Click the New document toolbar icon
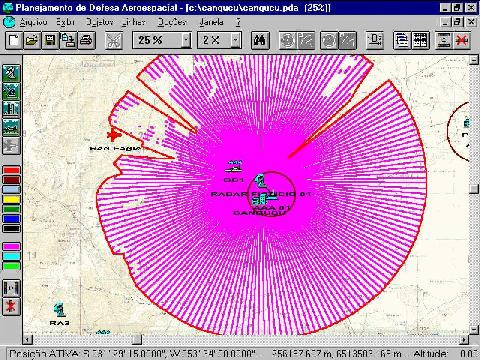Screen dimensions: 480x360 tap(14, 41)
